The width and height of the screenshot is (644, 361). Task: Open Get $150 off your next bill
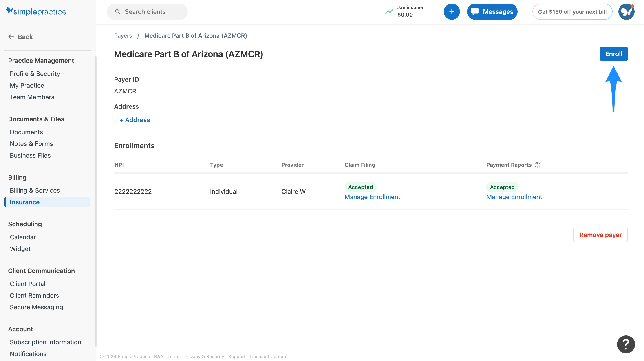[x=572, y=11]
